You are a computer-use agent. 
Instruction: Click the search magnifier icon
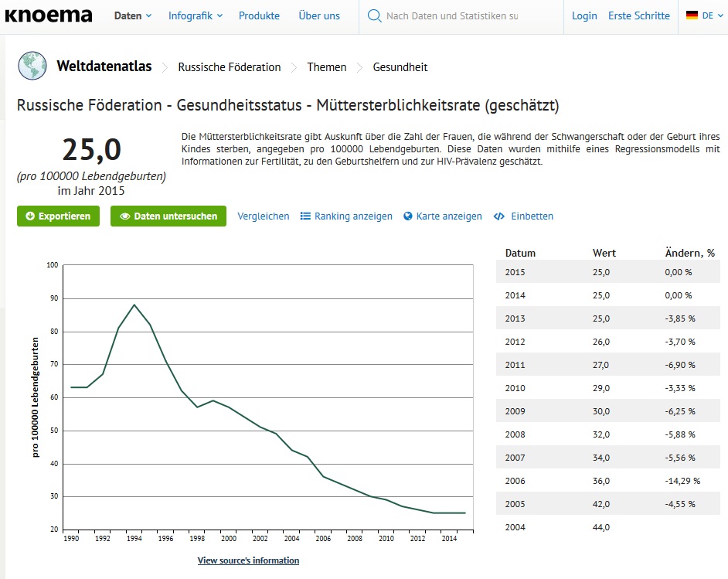(374, 15)
